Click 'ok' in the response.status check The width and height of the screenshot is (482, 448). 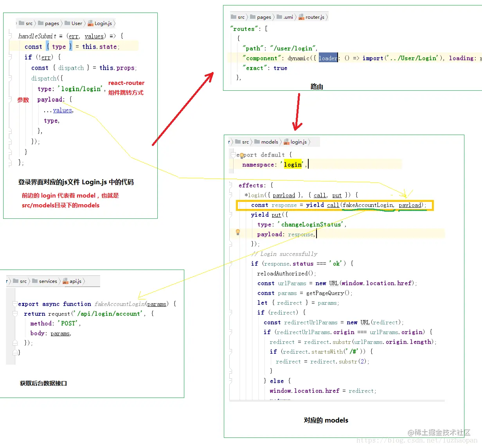pyautogui.click(x=336, y=264)
